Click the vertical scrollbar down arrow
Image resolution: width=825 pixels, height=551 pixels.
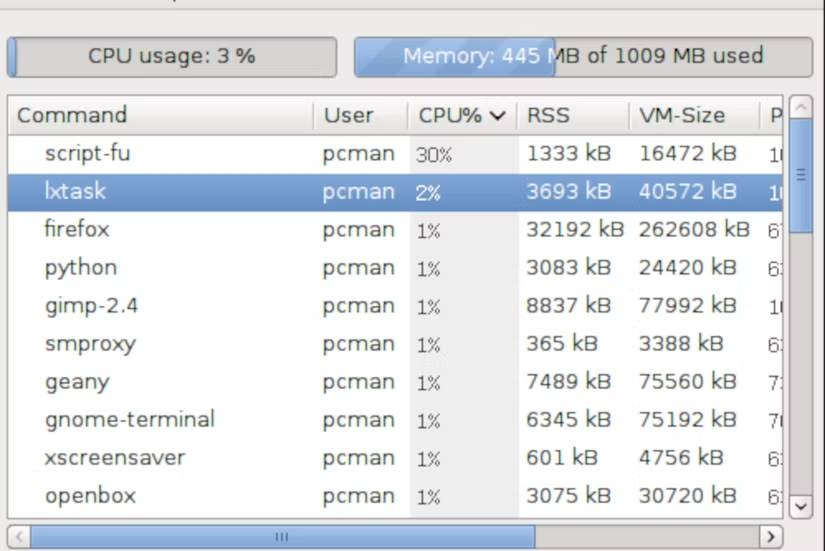click(x=801, y=507)
